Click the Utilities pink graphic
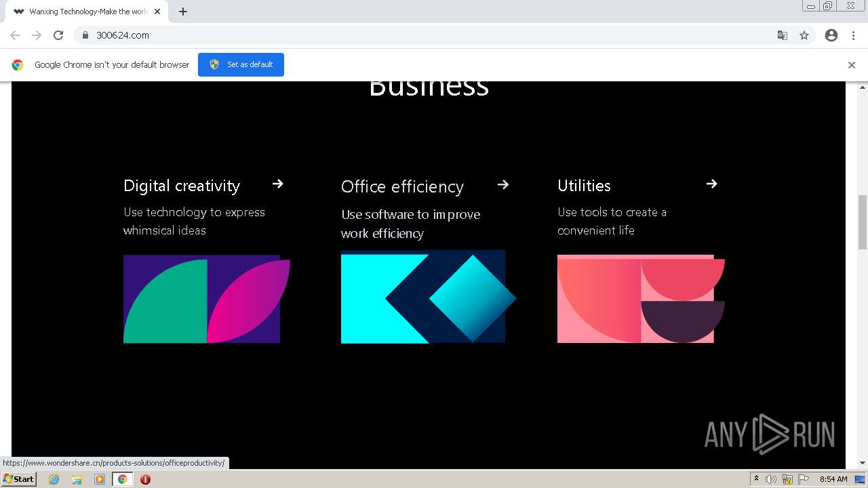The width and height of the screenshot is (868, 488). click(x=641, y=299)
